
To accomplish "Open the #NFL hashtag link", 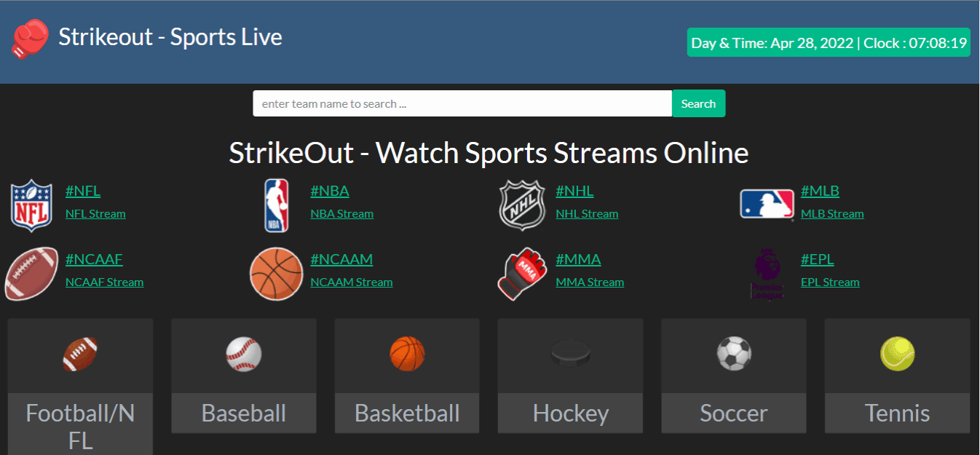I will click(83, 191).
